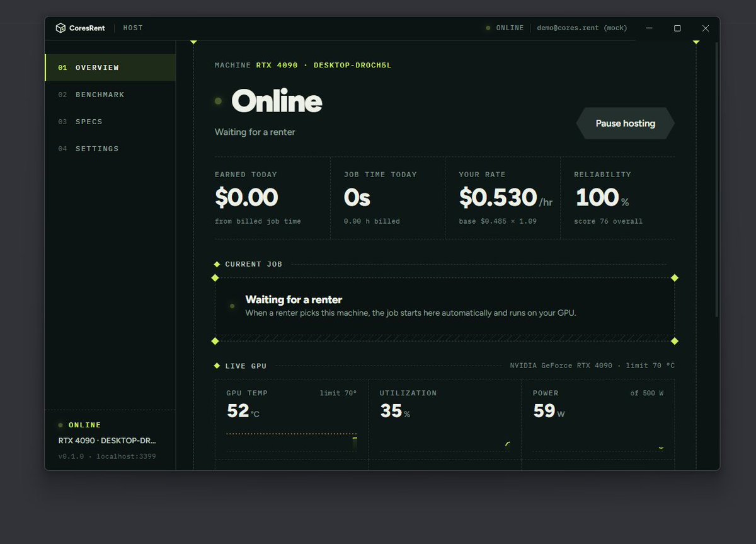The width and height of the screenshot is (756, 544).
Task: Close the CoresRent Host window
Action: click(x=706, y=28)
